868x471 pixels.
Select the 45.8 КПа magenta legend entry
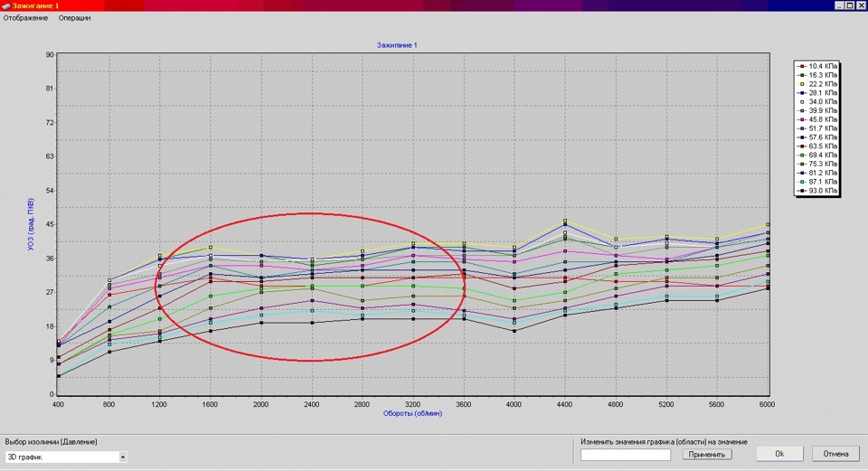(817, 119)
